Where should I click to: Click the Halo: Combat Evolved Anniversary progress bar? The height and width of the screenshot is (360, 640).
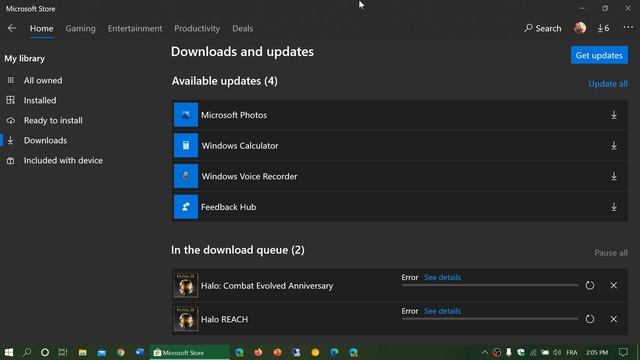(489, 285)
